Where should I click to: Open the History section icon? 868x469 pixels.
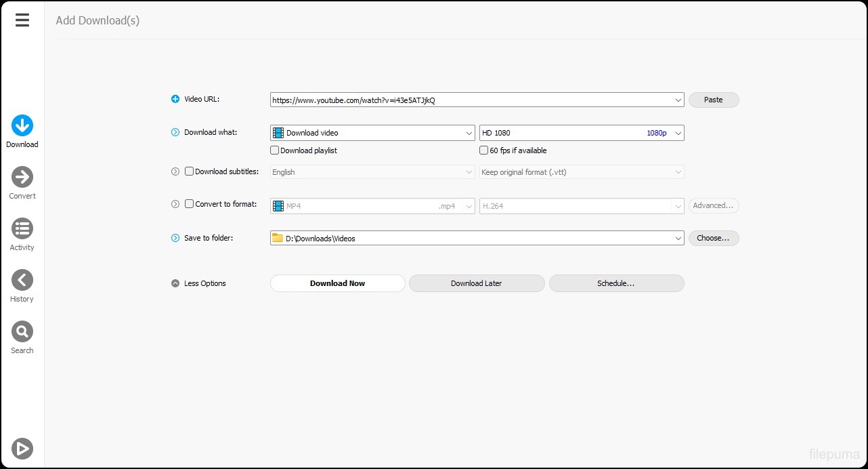[22, 281]
